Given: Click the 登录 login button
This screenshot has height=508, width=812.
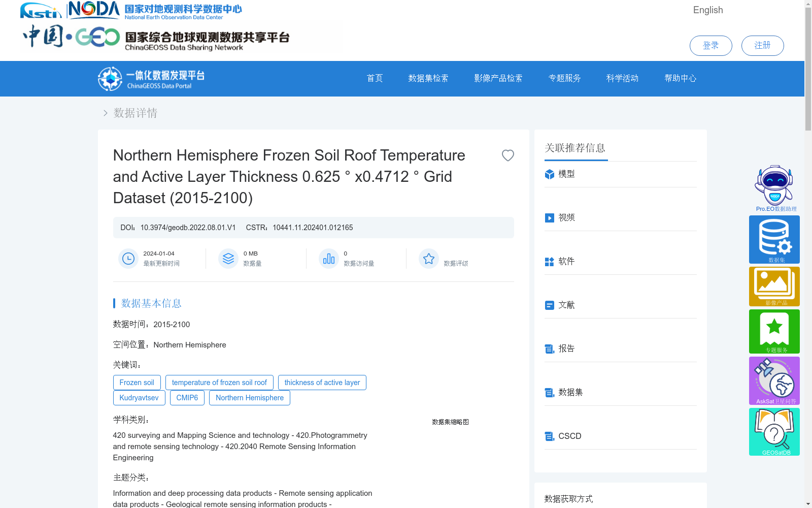Looking at the screenshot, I should [x=711, y=46].
